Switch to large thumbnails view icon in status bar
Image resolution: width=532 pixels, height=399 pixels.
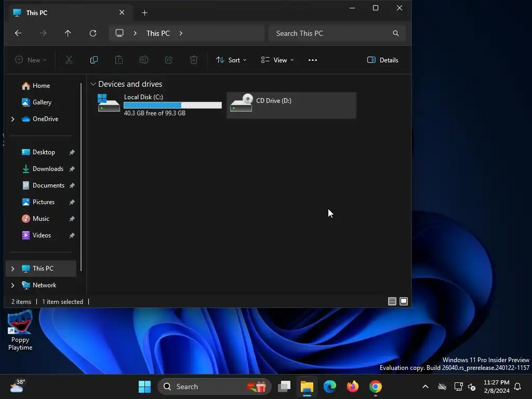coord(403,301)
